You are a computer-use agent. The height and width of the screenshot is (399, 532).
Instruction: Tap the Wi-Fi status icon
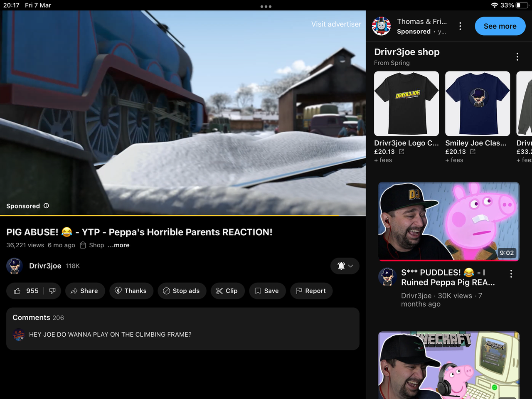tap(494, 5)
